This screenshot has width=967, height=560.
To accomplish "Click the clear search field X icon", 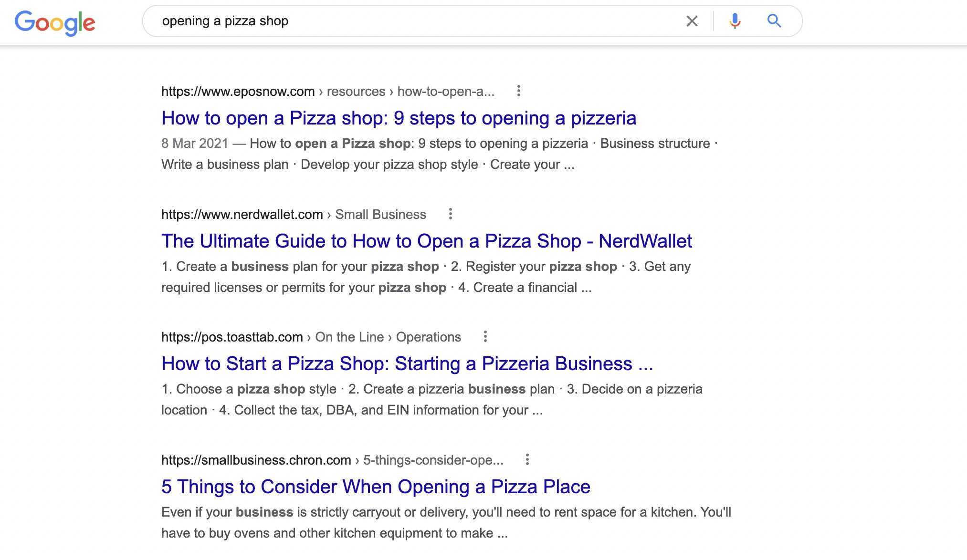I will point(692,21).
